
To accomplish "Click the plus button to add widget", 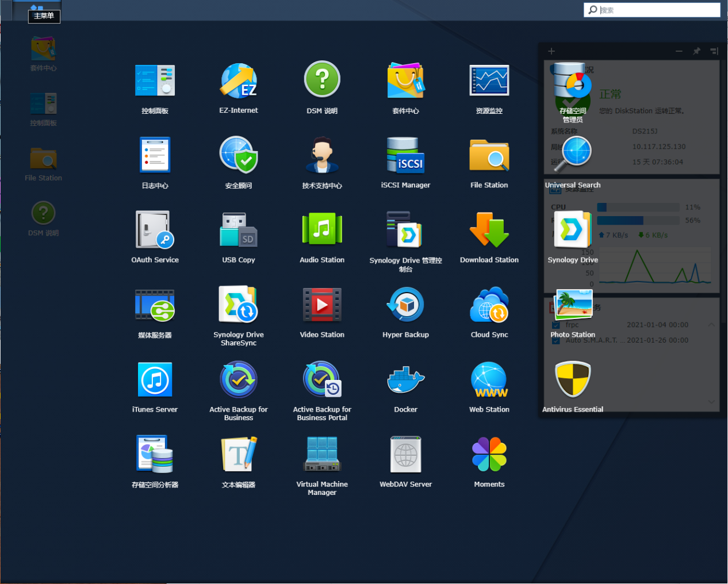I will tap(551, 51).
